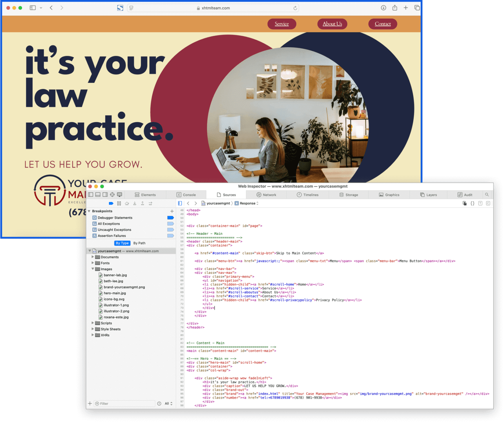Screen dimensions: 504x422
Task: Switch to the Network tab
Action: pyautogui.click(x=266, y=194)
